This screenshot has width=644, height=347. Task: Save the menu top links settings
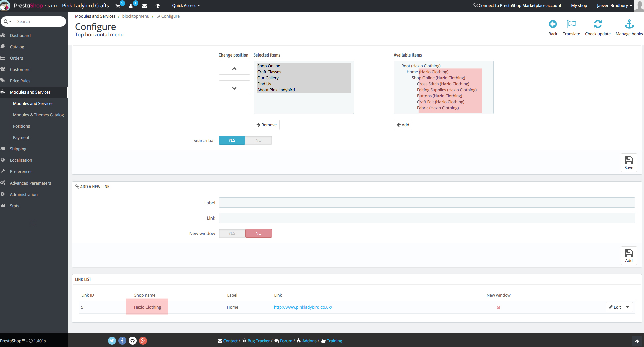tap(629, 163)
